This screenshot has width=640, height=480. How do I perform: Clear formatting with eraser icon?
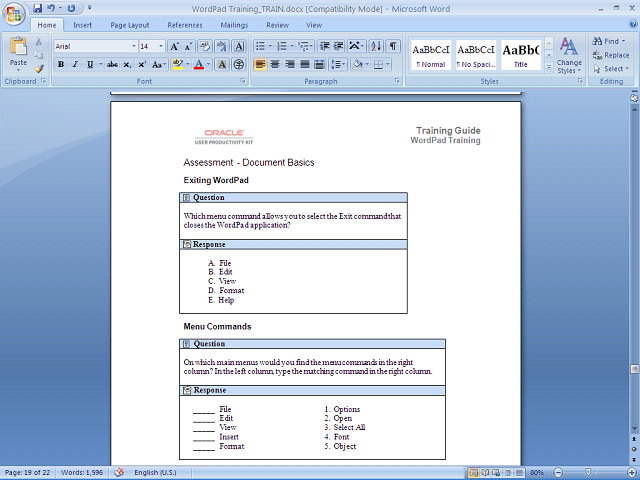(x=205, y=46)
